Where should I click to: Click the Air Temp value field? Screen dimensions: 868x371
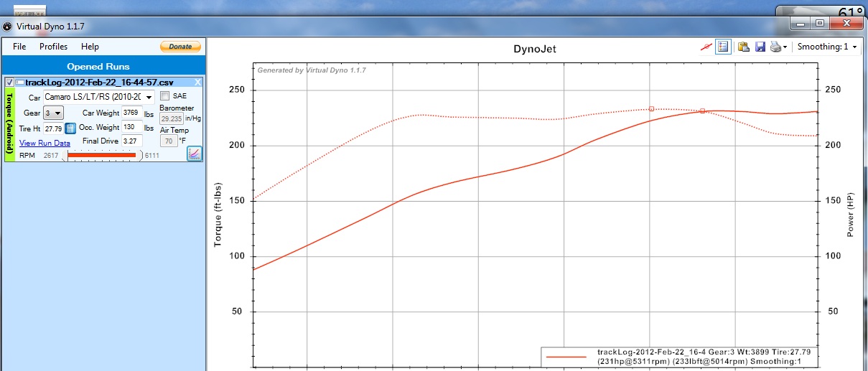[x=168, y=141]
